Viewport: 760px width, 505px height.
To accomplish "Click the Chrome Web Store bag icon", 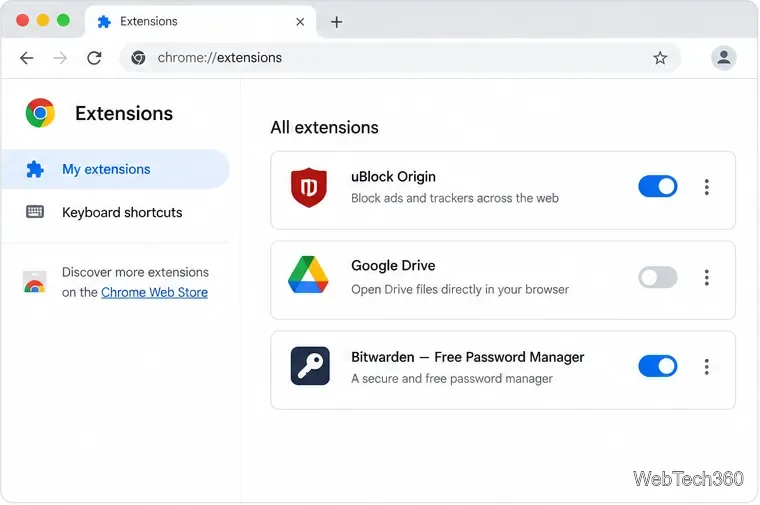I will pos(34,282).
